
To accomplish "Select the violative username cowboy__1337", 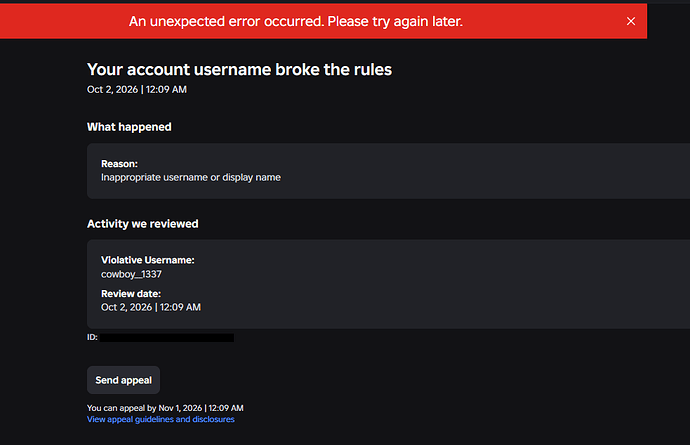I will pos(131,274).
